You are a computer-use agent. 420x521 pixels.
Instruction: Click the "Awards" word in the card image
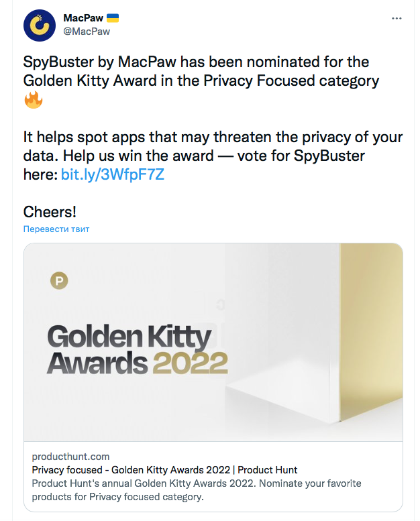pos(97,363)
